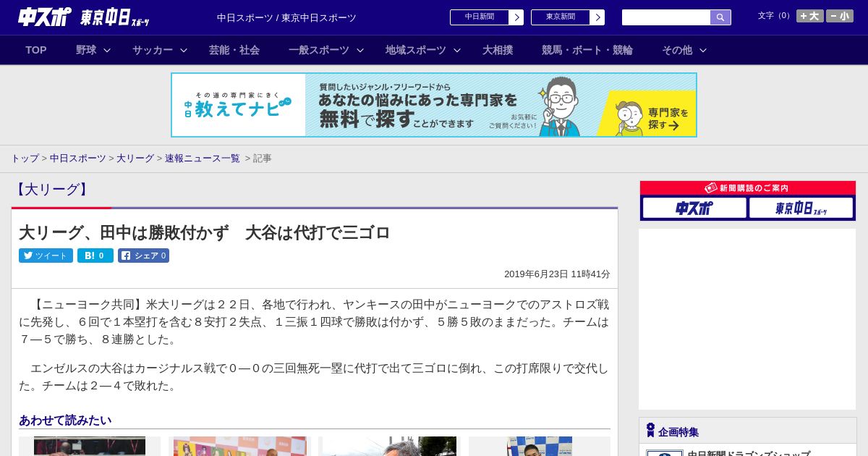Share the article via ツイート button
This screenshot has height=456, width=868.
click(46, 256)
